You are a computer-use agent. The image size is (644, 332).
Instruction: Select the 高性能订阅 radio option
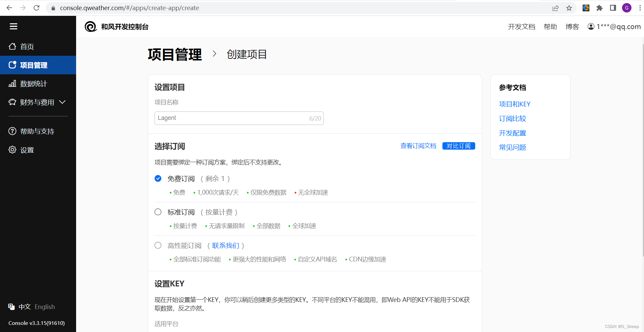158,245
